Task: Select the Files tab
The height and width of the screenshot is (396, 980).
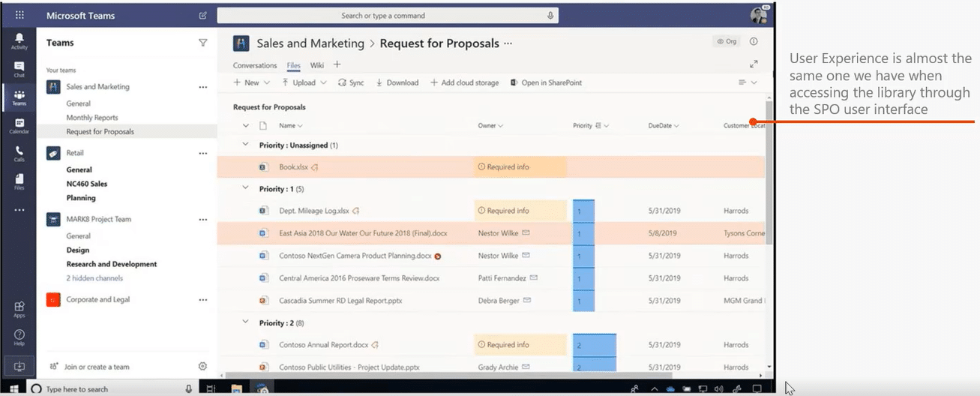Action: coord(293,65)
